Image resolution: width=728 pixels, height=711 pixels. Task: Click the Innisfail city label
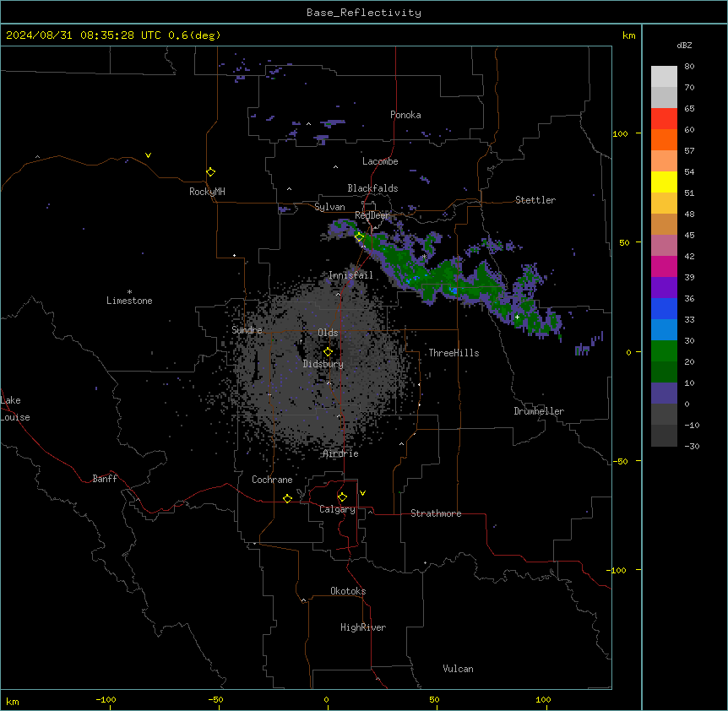pyautogui.click(x=350, y=275)
